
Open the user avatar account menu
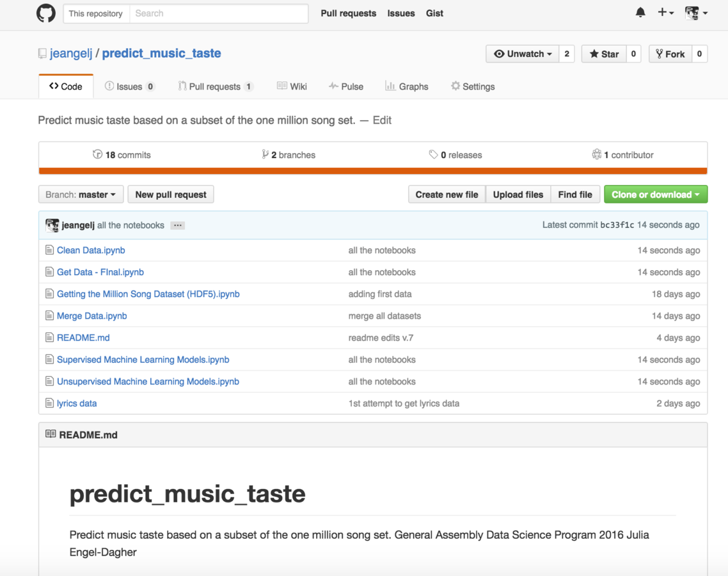pyautogui.click(x=696, y=13)
